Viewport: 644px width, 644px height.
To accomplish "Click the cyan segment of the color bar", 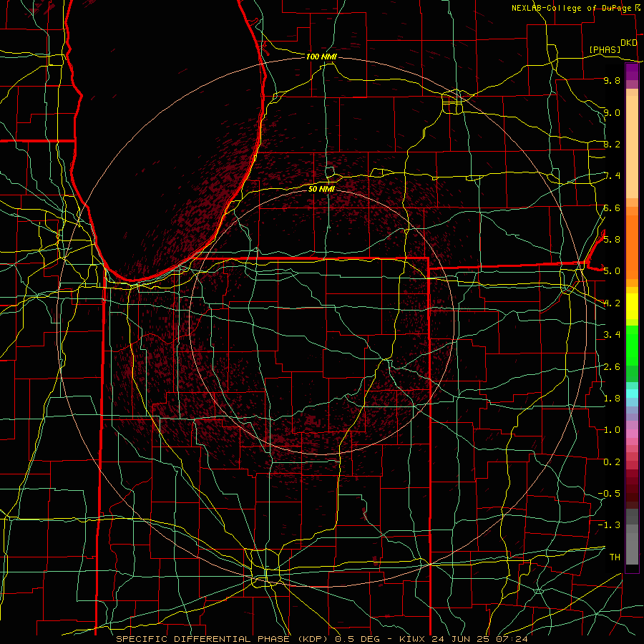I will 632,394.
